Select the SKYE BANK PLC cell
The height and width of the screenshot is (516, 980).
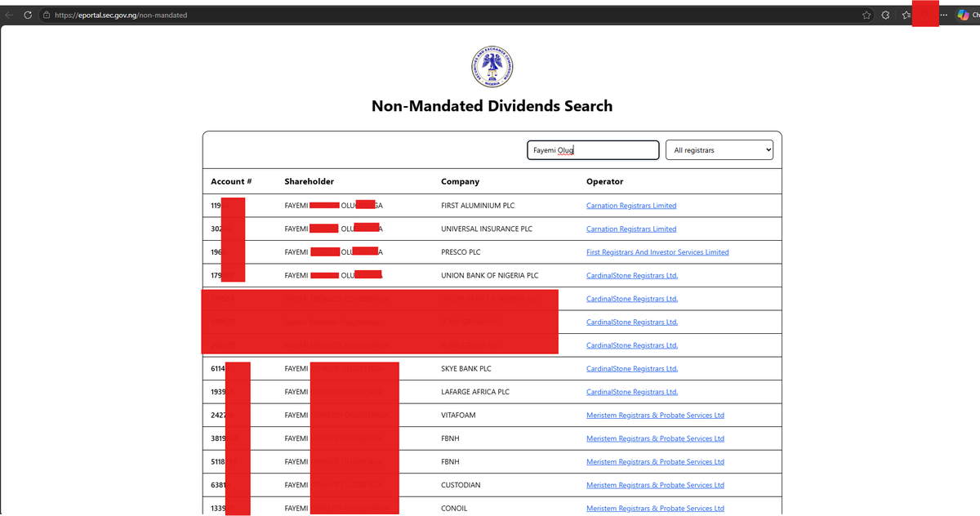[x=466, y=369]
